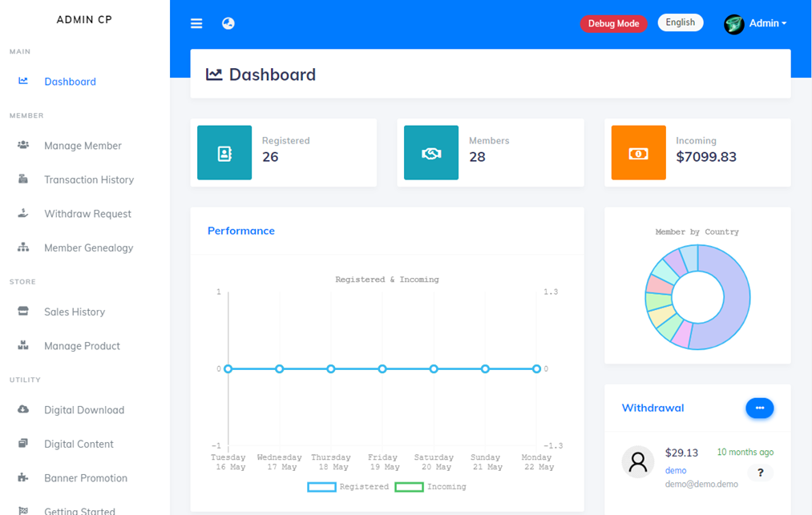The height and width of the screenshot is (515, 812).
Task: Open the demo user link in Withdrawal
Action: (675, 470)
